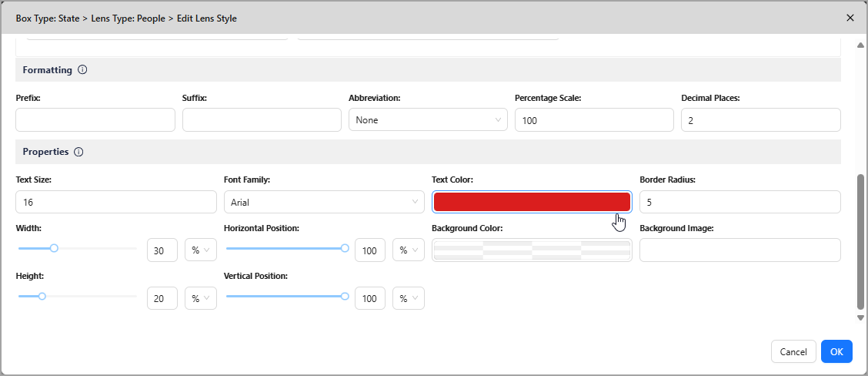Change the Height unit dropdown
Viewport: 868px width, 376px height.
(201, 298)
